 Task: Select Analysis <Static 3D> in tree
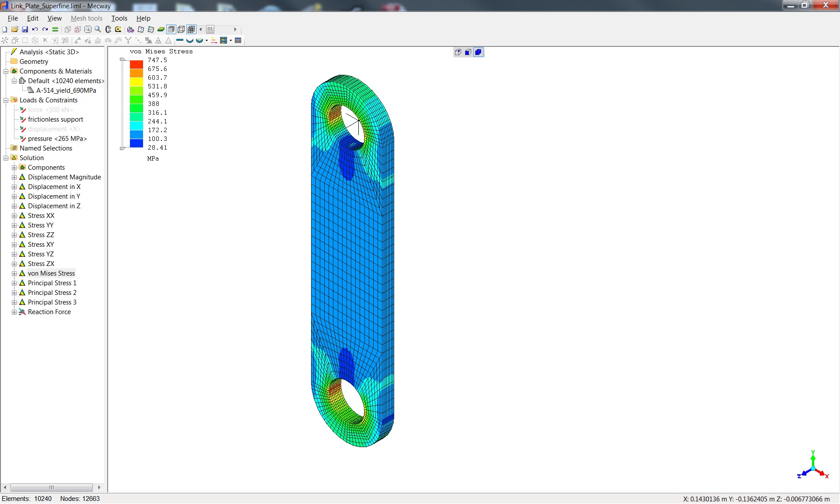pos(49,52)
